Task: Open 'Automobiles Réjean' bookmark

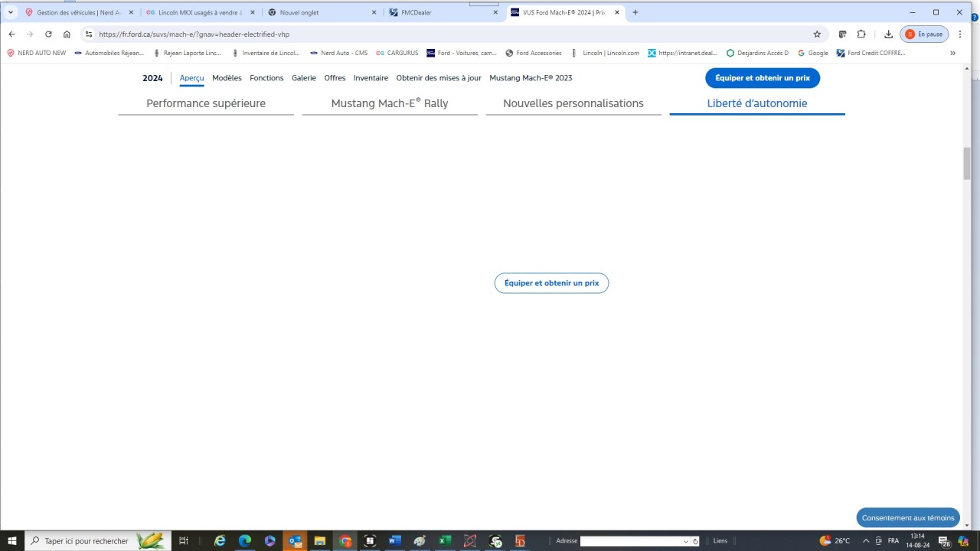Action: coord(109,54)
